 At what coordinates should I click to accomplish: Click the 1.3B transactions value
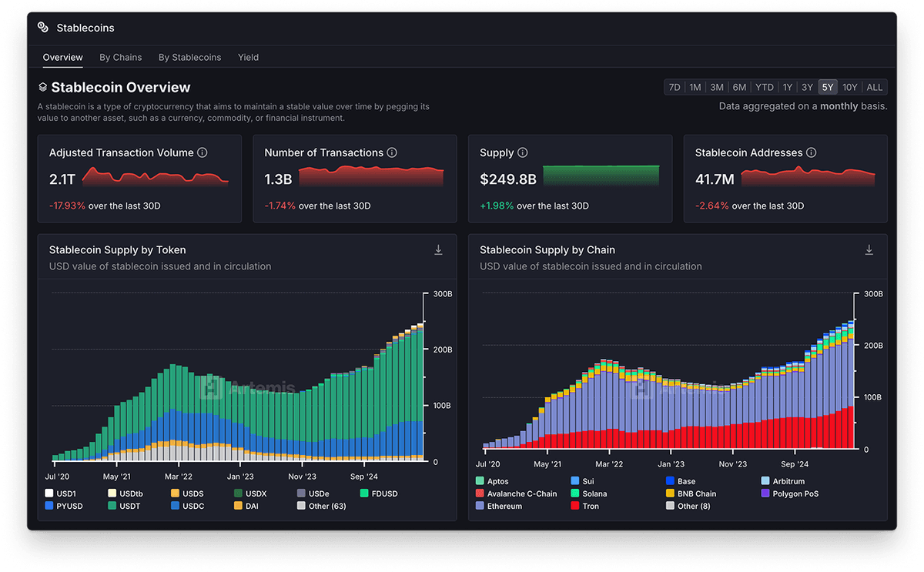[278, 179]
